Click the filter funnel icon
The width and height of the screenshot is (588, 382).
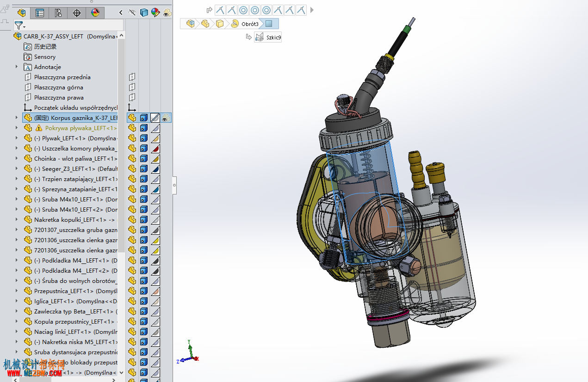pos(19,25)
